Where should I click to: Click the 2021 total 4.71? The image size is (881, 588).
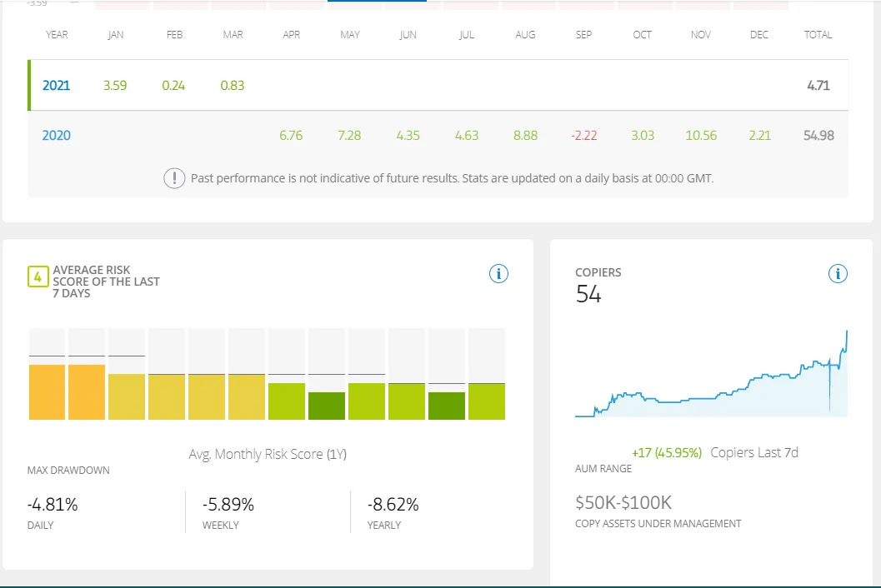pyautogui.click(x=818, y=85)
